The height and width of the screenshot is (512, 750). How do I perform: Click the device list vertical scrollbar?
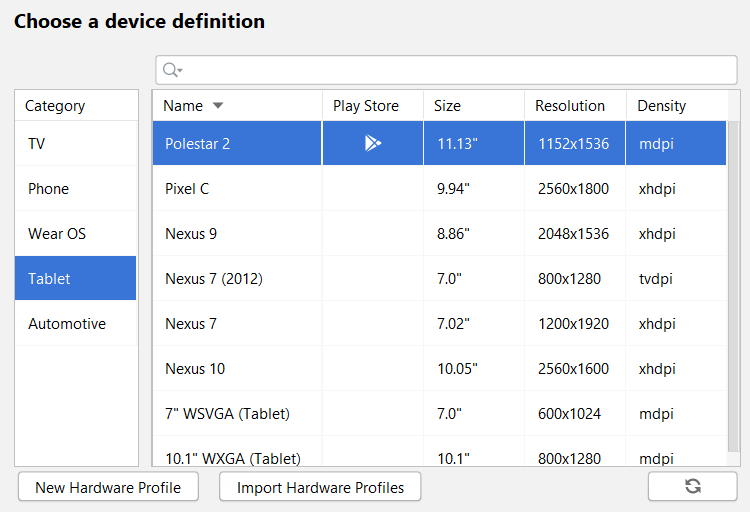point(733,290)
